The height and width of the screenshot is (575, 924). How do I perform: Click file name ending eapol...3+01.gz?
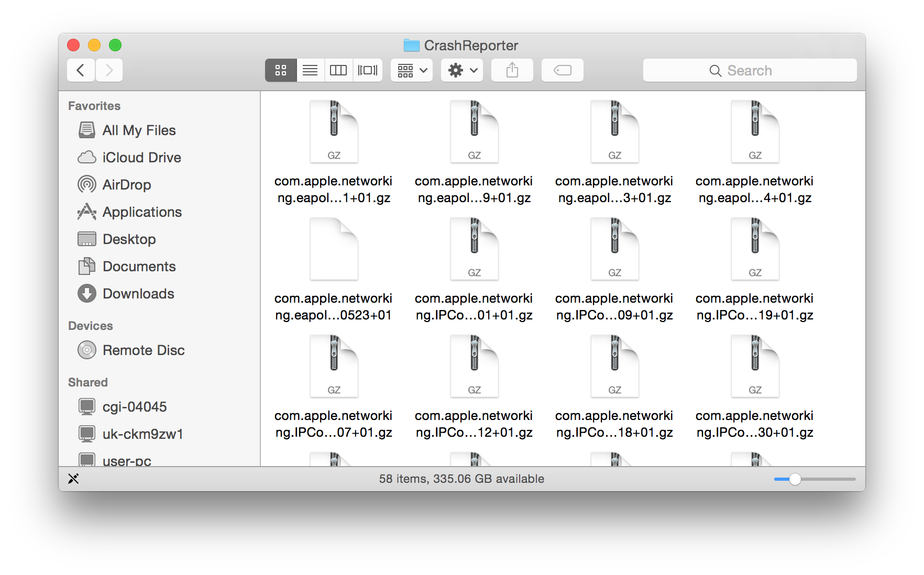[x=614, y=190]
